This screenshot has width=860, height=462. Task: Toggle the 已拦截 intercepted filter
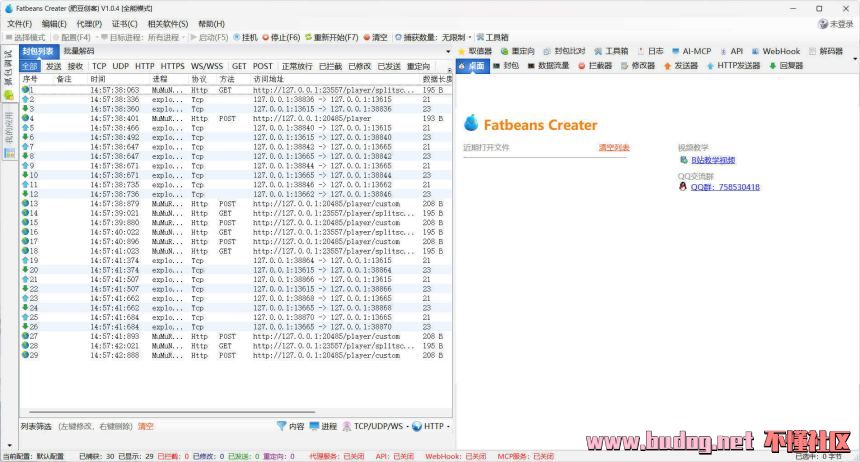click(x=330, y=66)
